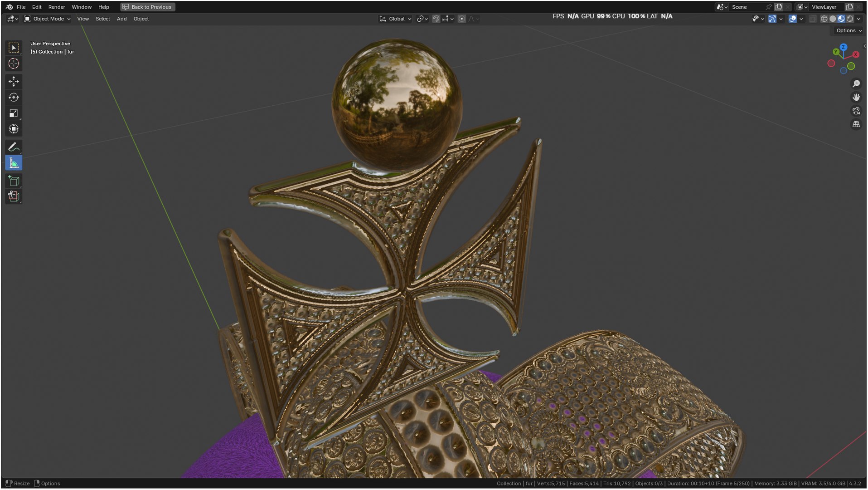Viewport: 868px width, 490px height.
Task: Add a new ViewLayer
Action: (849, 7)
